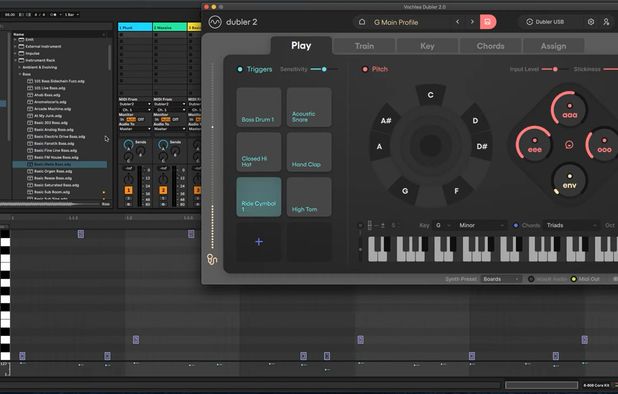Click note F on the pitch wheel
The image size is (618, 394).
pyautogui.click(x=456, y=191)
